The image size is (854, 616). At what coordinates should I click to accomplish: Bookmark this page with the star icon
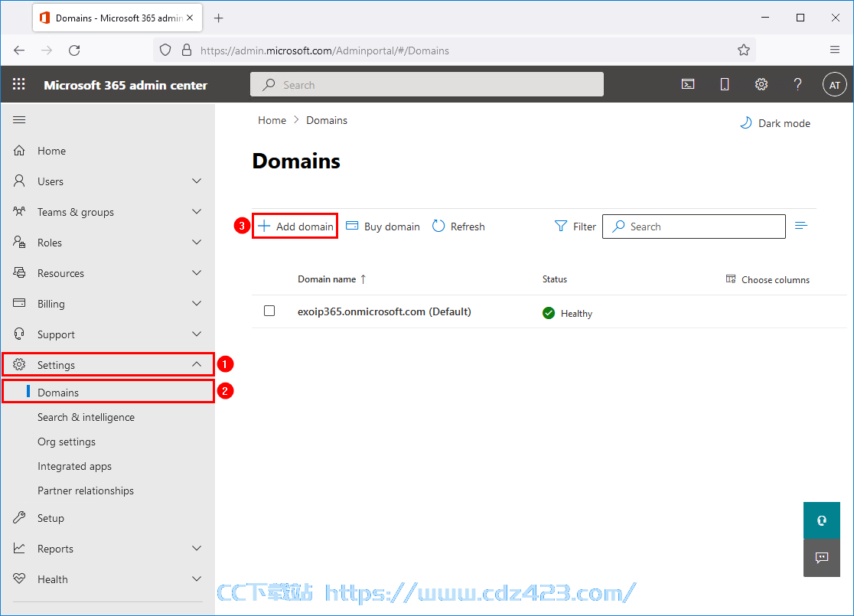point(744,51)
